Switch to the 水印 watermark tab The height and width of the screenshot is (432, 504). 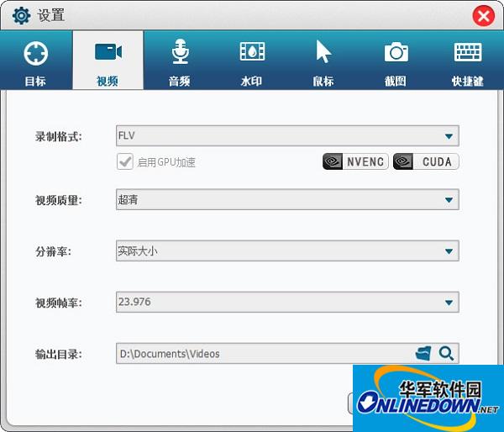click(x=252, y=61)
